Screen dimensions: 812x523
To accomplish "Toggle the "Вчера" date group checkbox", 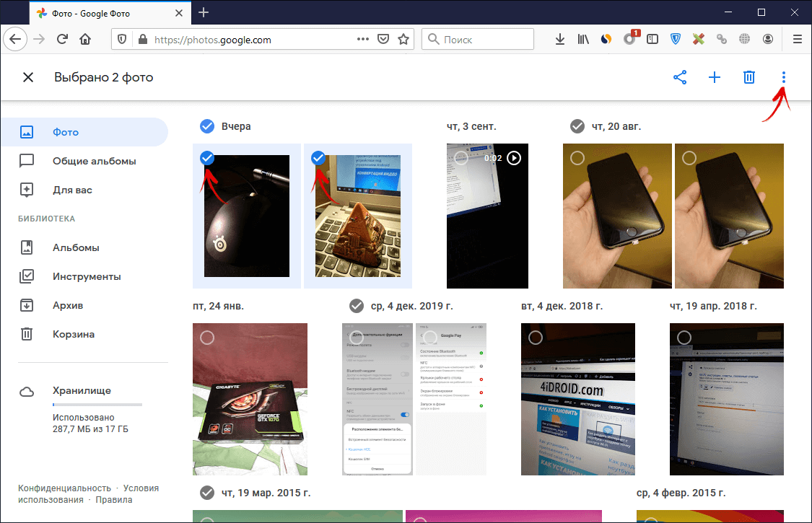I will click(207, 126).
